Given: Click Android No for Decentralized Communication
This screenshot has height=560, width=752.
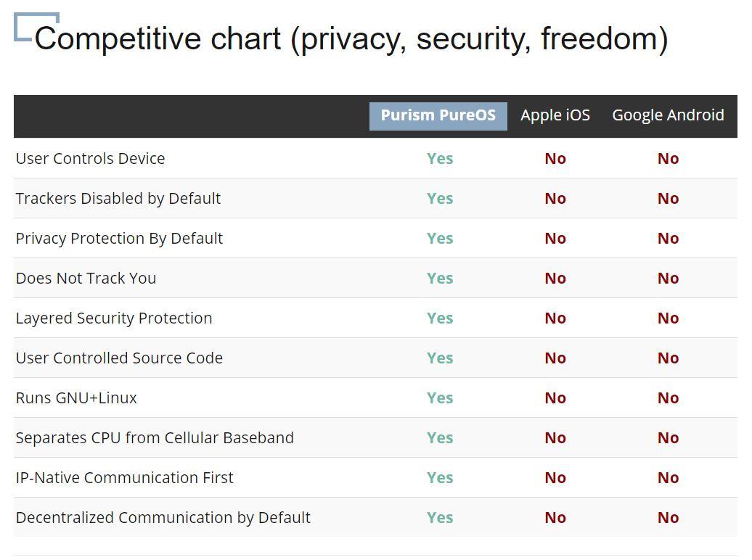Looking at the screenshot, I should coord(668,518).
